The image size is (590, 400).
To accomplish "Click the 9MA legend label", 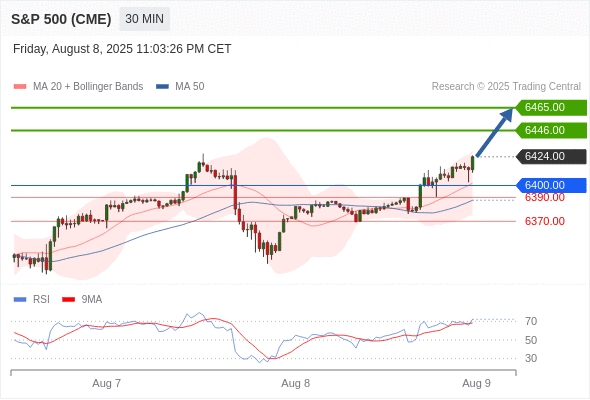I will pyautogui.click(x=92, y=300).
